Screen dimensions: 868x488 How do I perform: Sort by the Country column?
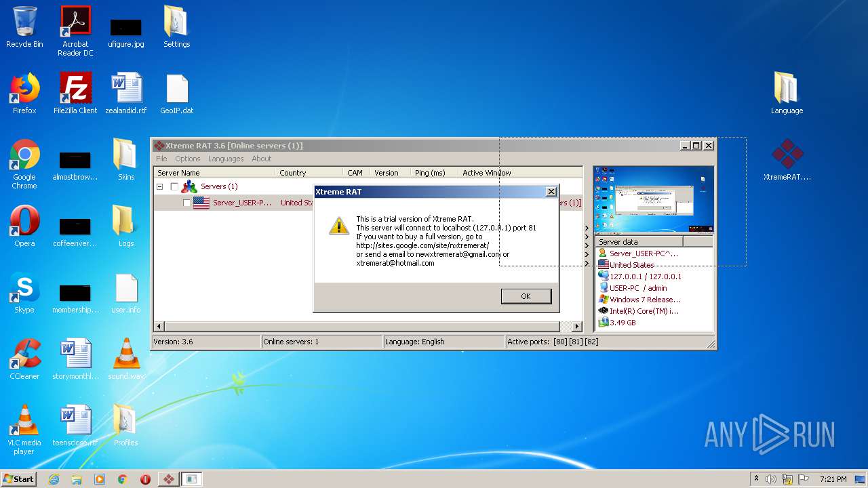click(309, 173)
